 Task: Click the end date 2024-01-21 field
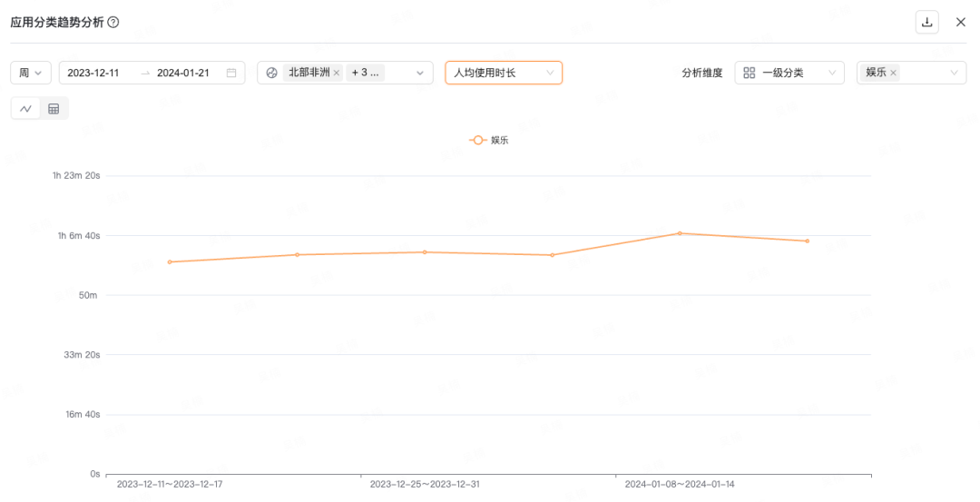coord(183,73)
